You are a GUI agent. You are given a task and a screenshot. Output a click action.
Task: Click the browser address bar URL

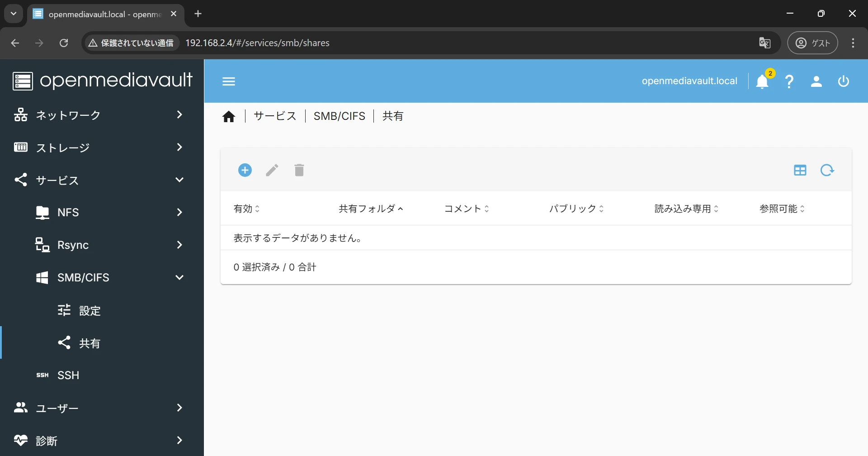(258, 43)
